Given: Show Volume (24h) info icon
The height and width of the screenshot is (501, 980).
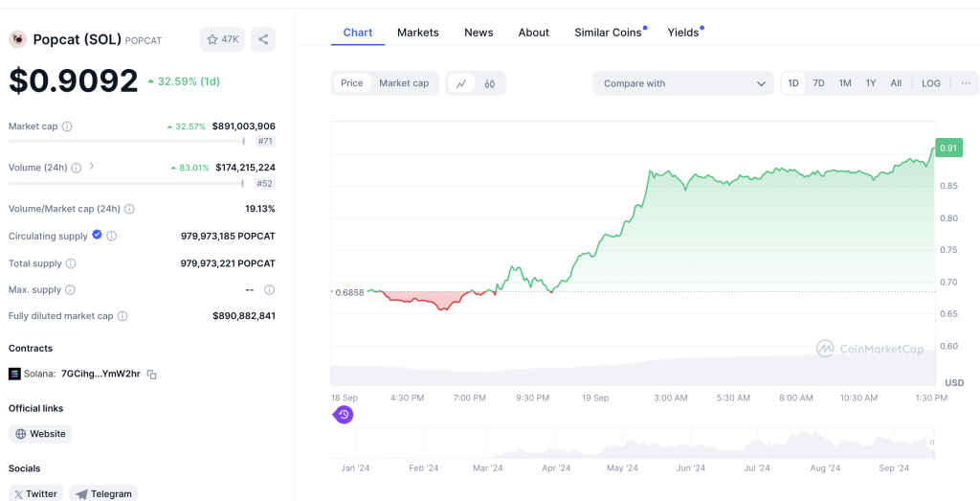Looking at the screenshot, I should [x=77, y=168].
